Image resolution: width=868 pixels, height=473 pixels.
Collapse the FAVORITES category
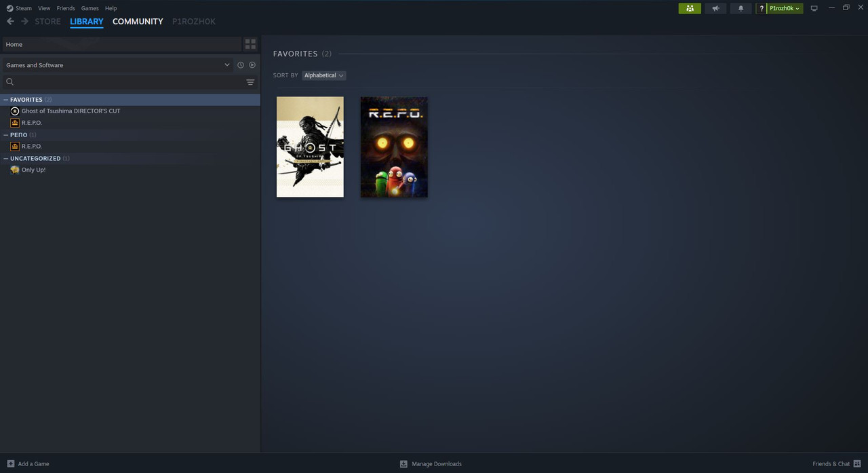pos(6,100)
